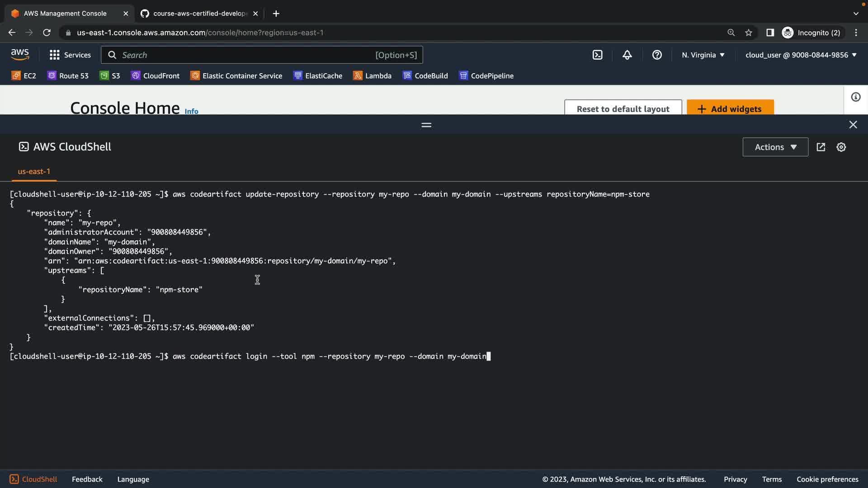This screenshot has height=488, width=868.
Task: Focus the AWS console search field
Action: click(244, 55)
